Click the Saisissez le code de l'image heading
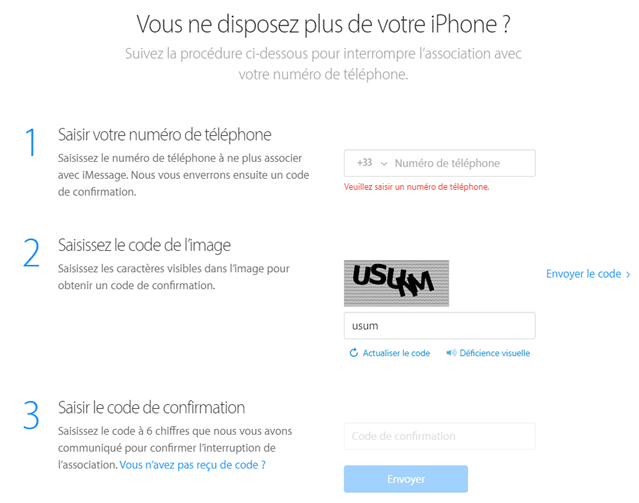 point(144,245)
